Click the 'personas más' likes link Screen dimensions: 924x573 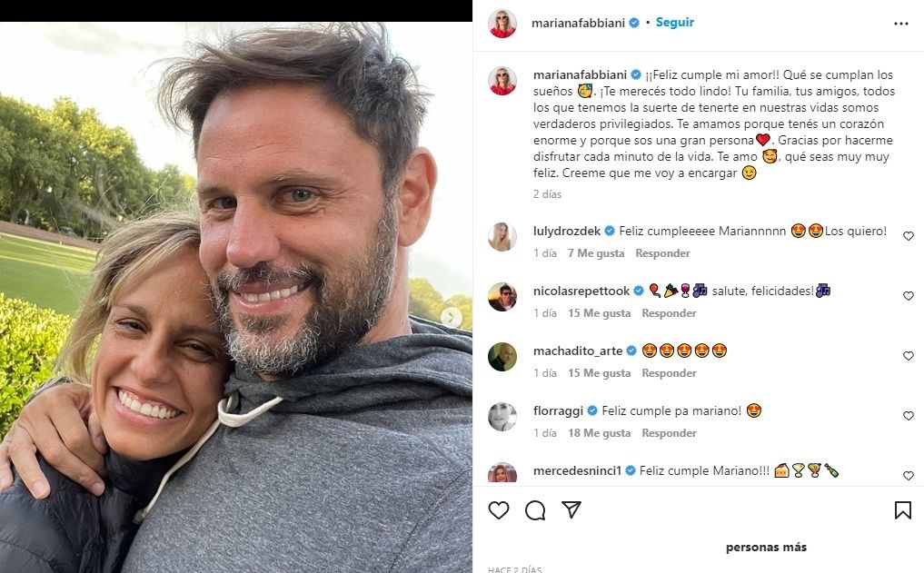[x=766, y=548]
